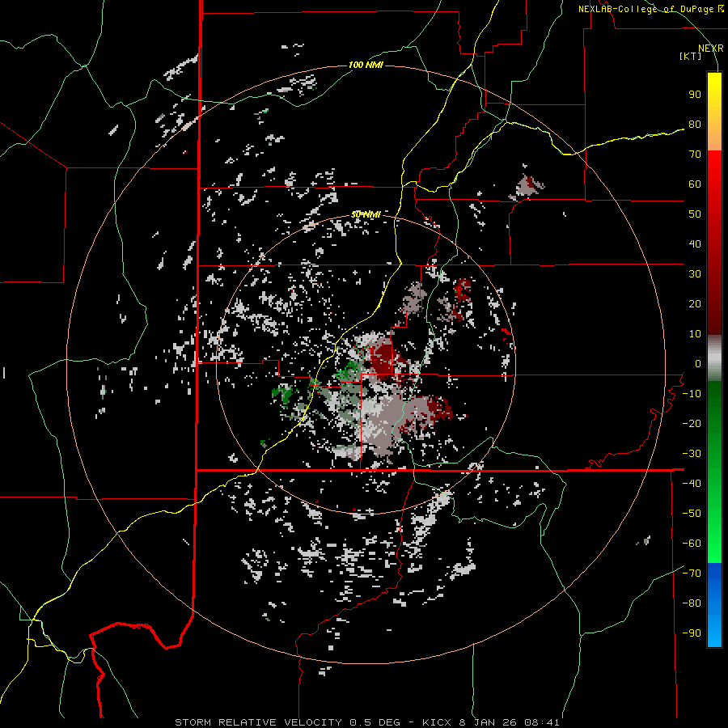
Task: Click the 20 value on velocity scale
Action: [695, 304]
